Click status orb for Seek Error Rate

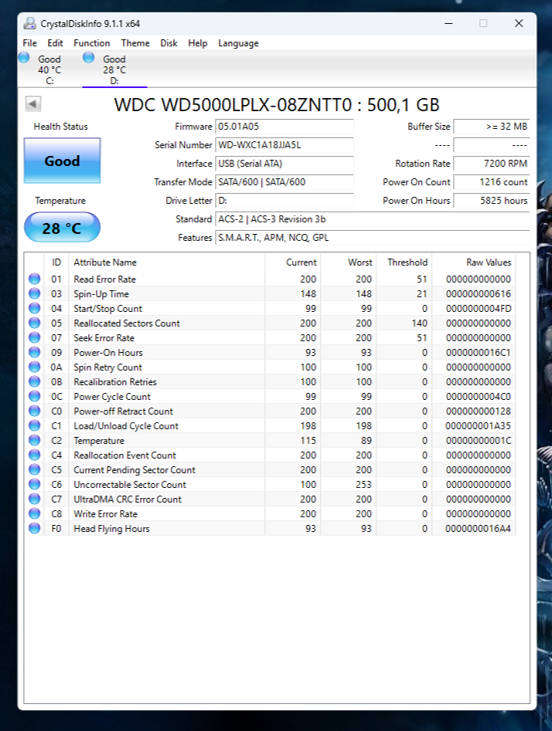click(34, 337)
